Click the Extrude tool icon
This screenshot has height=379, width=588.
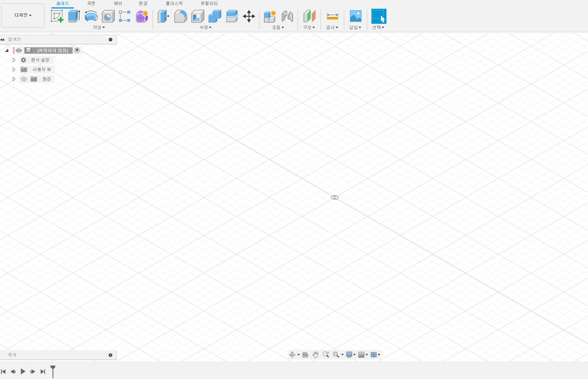74,16
